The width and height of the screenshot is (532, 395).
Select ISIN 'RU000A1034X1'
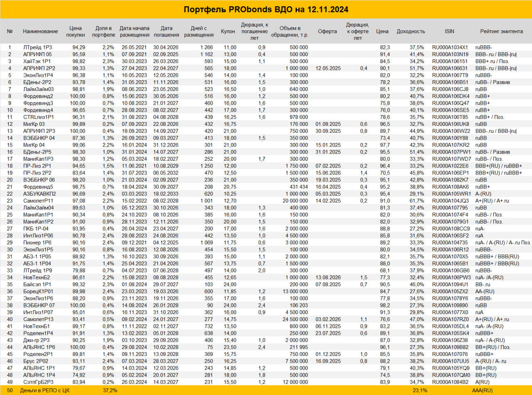point(450,47)
